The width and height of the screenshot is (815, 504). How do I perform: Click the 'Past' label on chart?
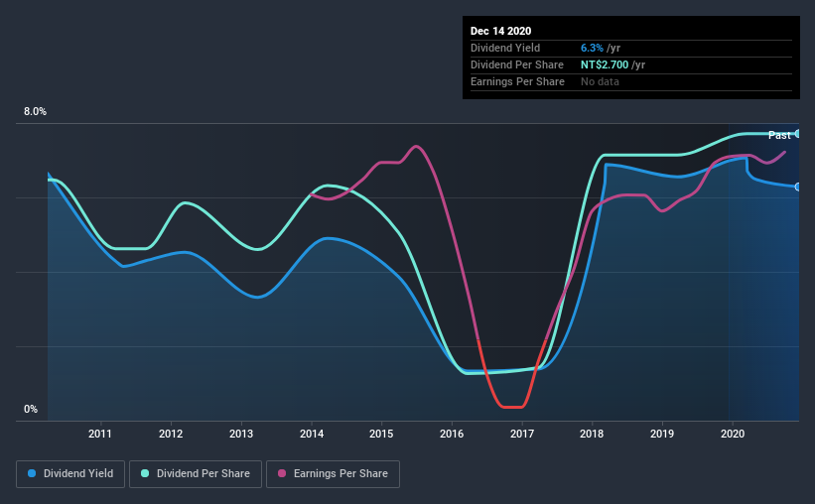tap(779, 136)
